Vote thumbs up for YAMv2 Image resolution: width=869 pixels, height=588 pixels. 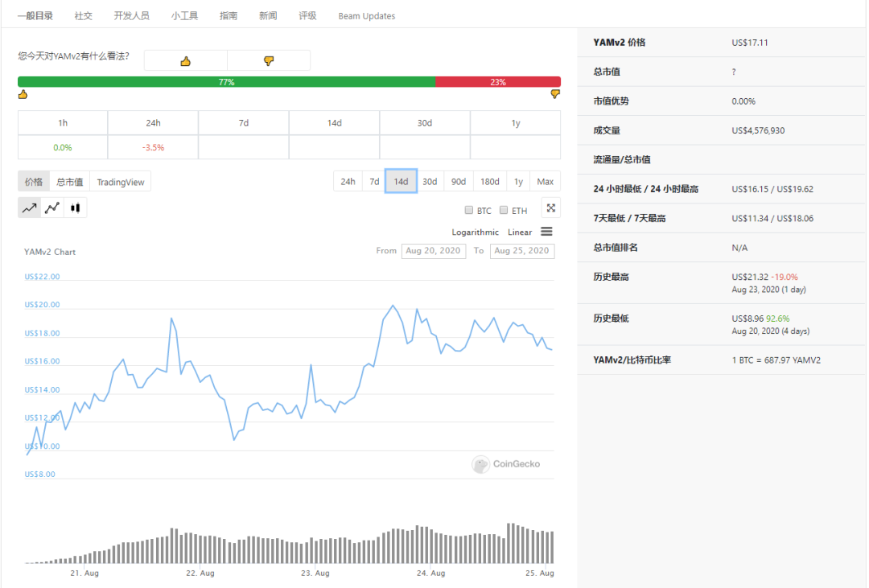coord(186,60)
